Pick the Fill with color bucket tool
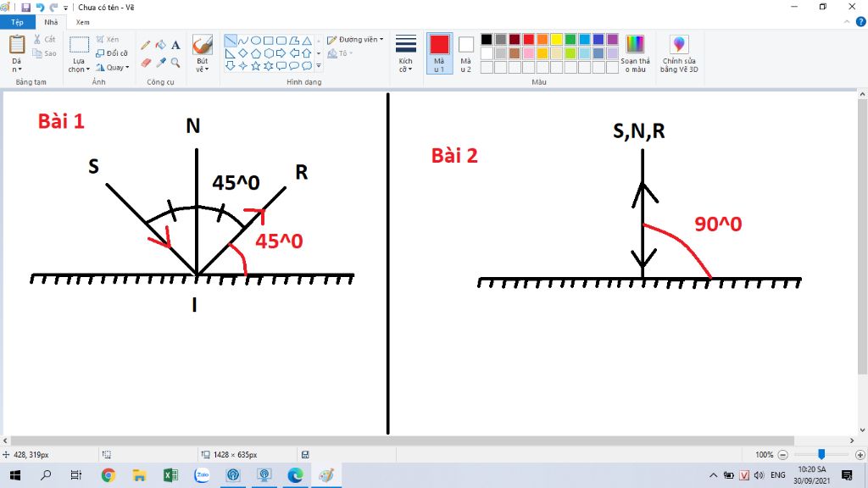 click(x=160, y=46)
